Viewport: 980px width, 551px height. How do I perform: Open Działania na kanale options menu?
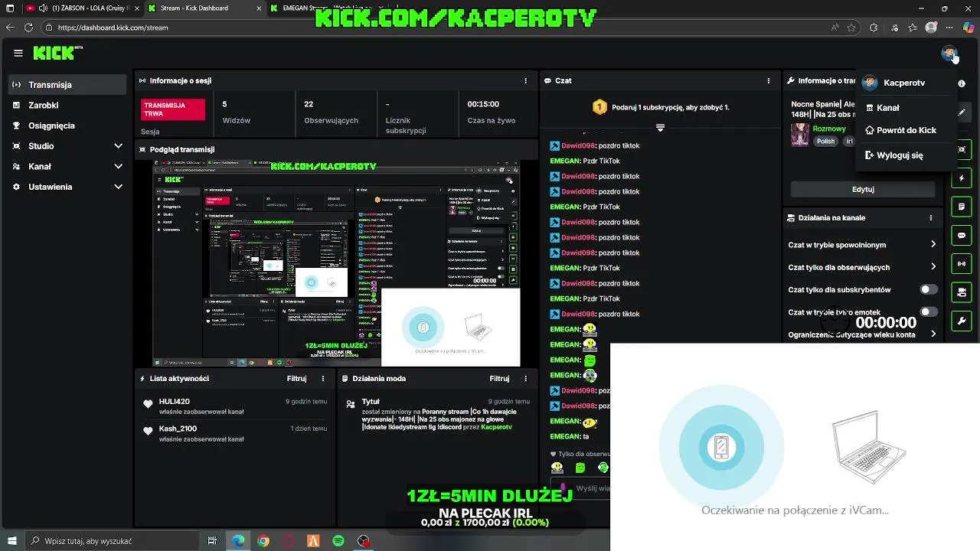pyautogui.click(x=931, y=217)
